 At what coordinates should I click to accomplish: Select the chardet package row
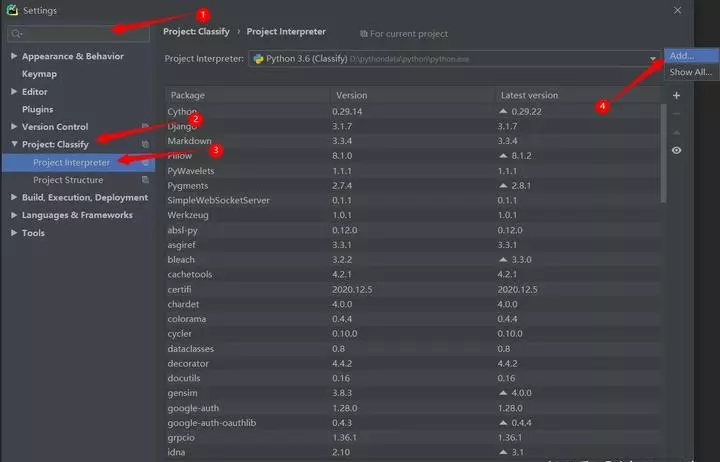point(413,304)
